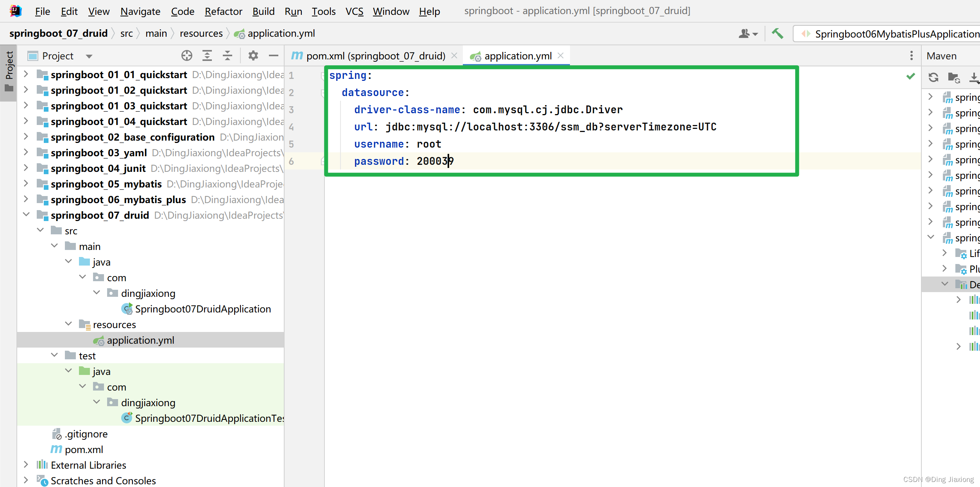Click resources breadcrumb
This screenshot has width=980, height=487.
click(x=201, y=34)
